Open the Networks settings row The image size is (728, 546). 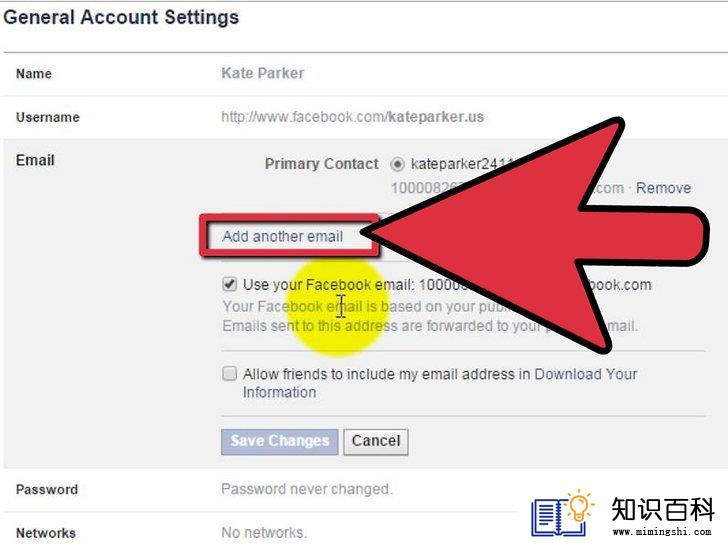pos(260,531)
